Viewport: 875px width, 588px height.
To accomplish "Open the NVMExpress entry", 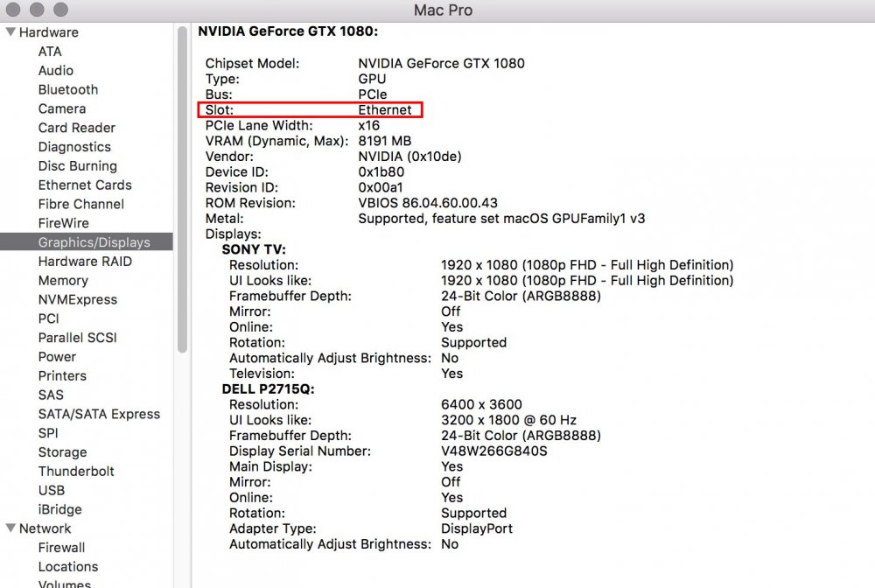I will tap(78, 299).
